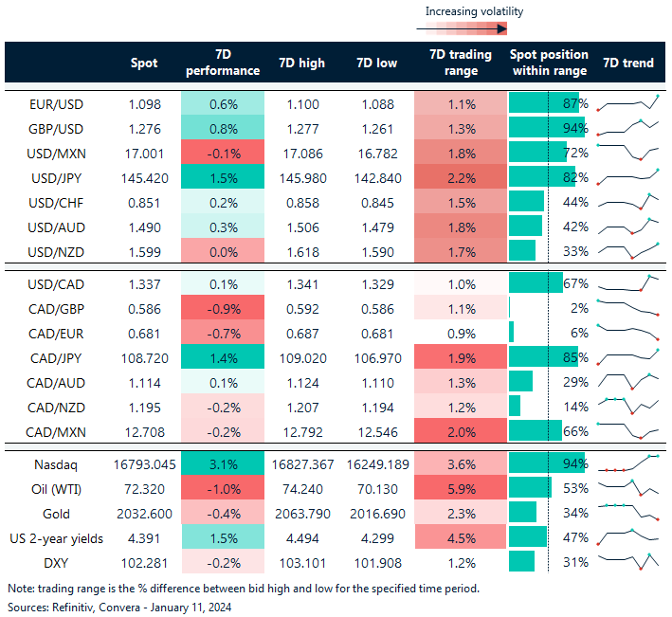Click the Oil (WTI) 5.9% trading range cell
Image resolution: width=672 pixels, height=617 pixels.
[461, 488]
